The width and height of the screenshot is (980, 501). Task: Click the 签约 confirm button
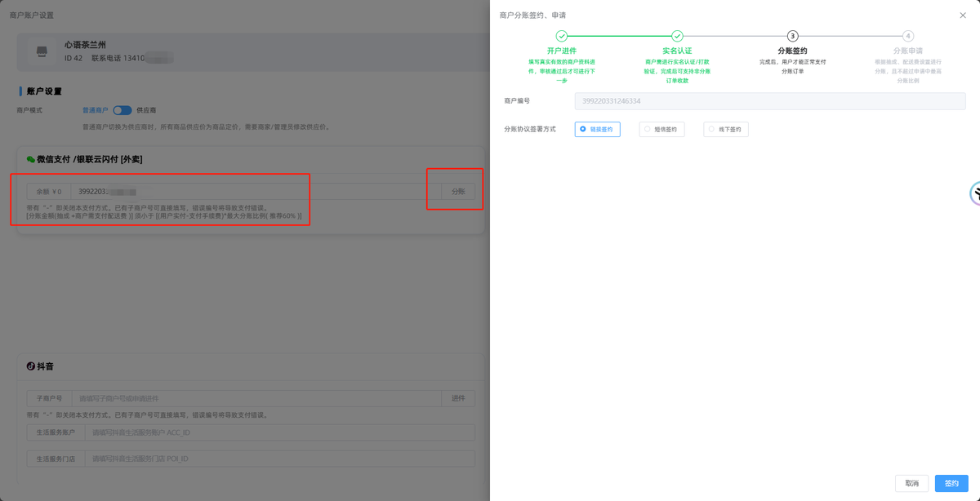pyautogui.click(x=951, y=483)
